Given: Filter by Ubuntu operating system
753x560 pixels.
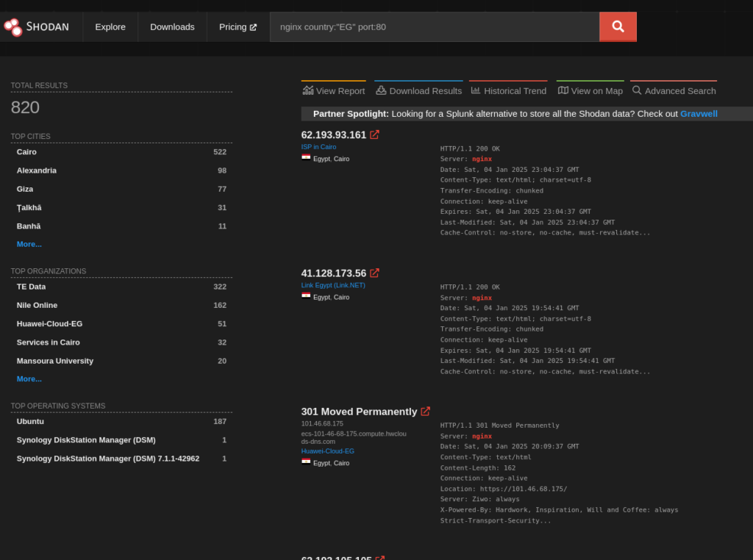Looking at the screenshot, I should (x=30, y=421).
